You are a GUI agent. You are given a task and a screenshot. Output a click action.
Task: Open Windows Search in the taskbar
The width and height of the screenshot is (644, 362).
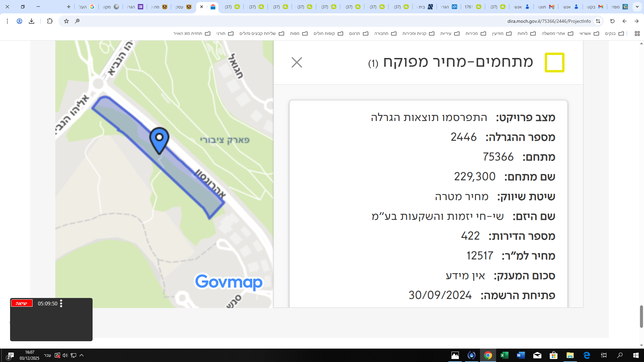click(621, 356)
